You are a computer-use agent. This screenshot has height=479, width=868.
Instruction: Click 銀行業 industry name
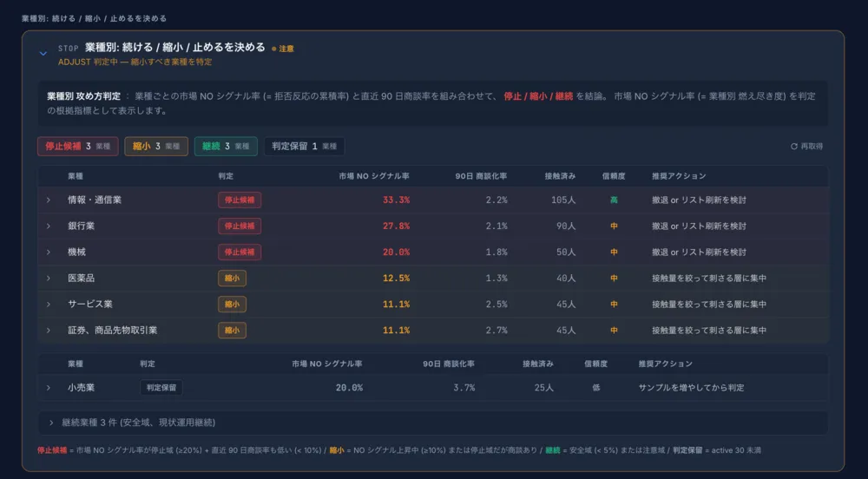point(81,226)
